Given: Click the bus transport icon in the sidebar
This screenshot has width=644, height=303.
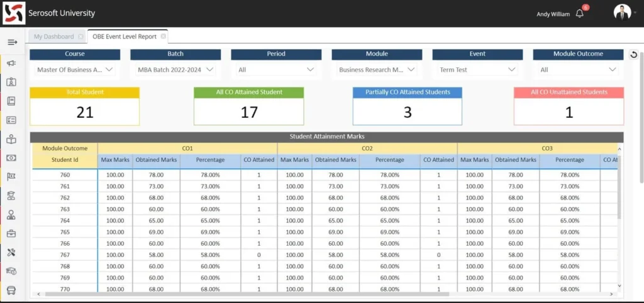Looking at the screenshot, I should tap(11, 291).
